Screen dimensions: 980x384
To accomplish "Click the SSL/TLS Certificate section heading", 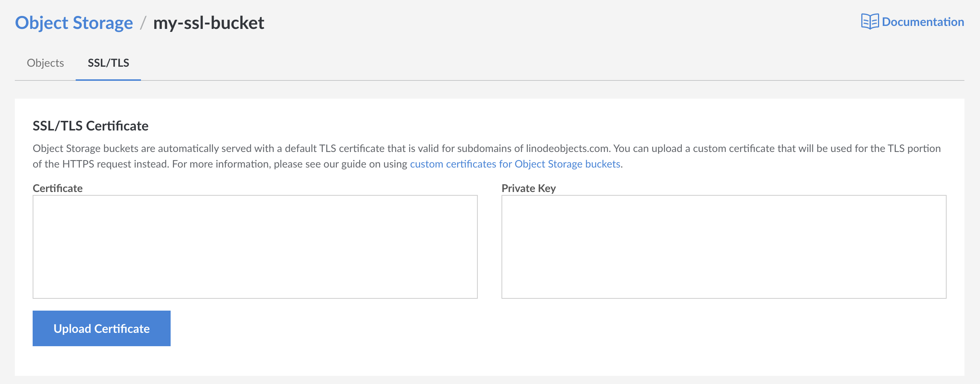I will click(91, 125).
